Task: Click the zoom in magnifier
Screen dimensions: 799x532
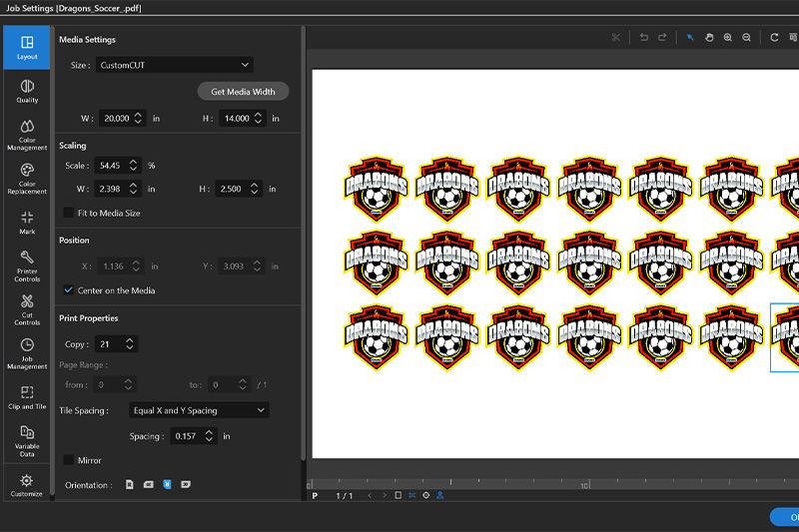Action: 728,38
